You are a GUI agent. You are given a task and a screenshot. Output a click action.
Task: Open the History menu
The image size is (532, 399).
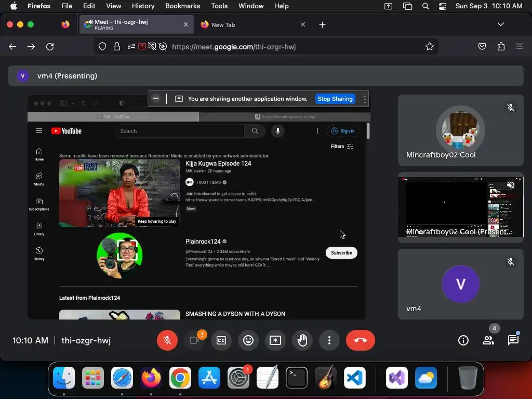pos(143,6)
